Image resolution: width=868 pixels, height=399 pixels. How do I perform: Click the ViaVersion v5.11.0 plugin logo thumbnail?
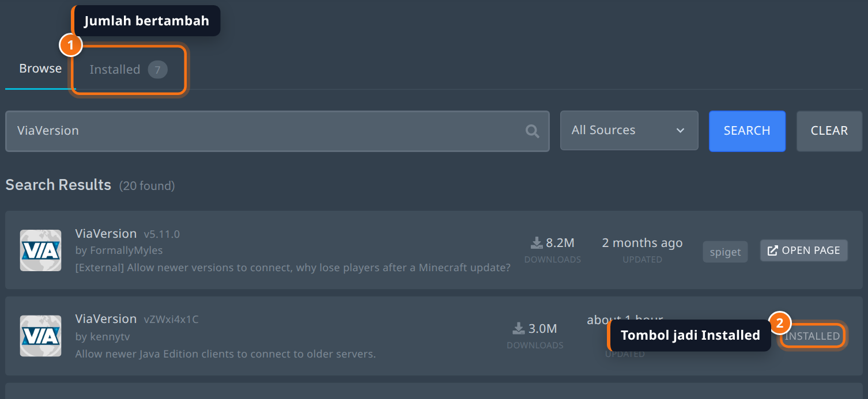coord(40,250)
